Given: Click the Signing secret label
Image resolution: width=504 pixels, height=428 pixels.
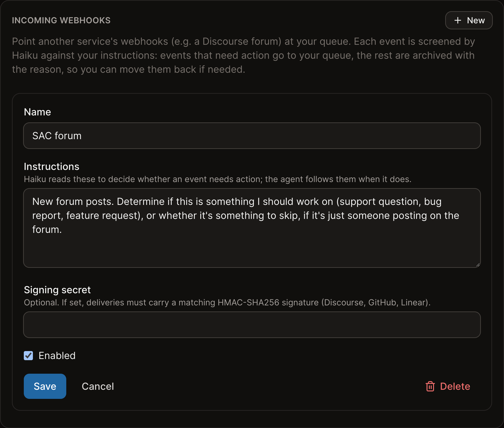Looking at the screenshot, I should pyautogui.click(x=57, y=290).
